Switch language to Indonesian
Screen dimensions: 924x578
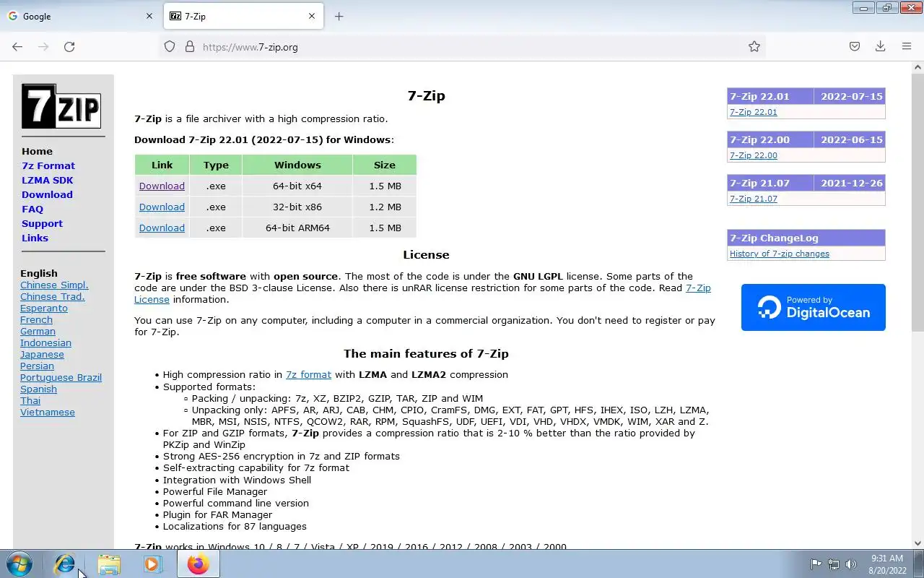click(45, 342)
